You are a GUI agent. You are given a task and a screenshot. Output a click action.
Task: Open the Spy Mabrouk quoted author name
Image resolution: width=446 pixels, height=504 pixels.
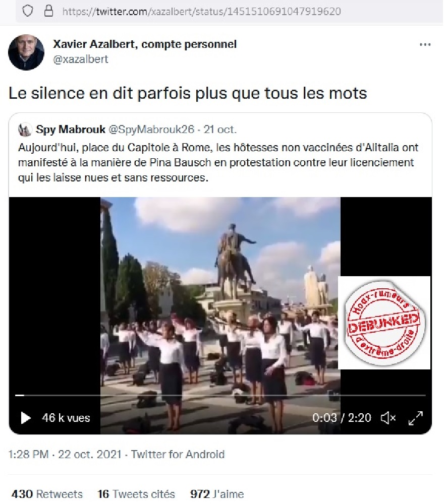point(71,129)
